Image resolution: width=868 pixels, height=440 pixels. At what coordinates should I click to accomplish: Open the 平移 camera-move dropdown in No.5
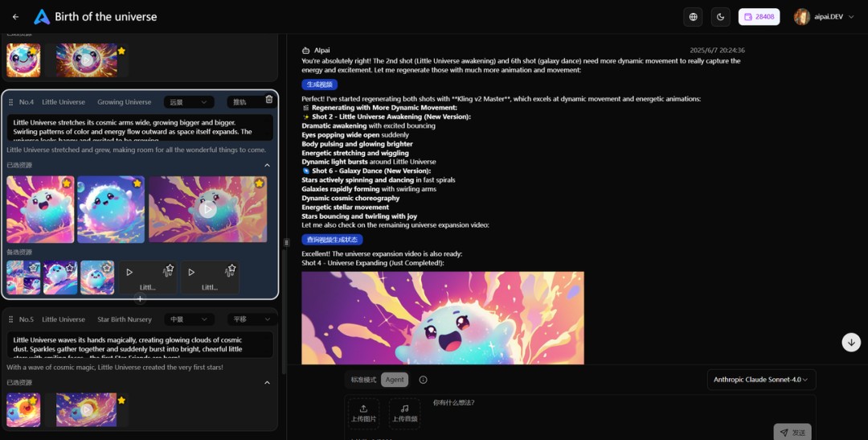click(252, 319)
